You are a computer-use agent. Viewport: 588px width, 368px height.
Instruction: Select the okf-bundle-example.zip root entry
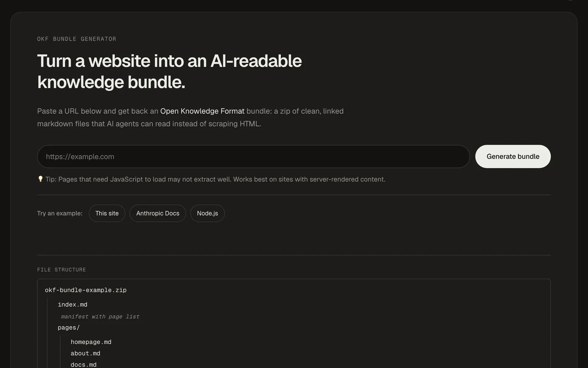point(86,290)
